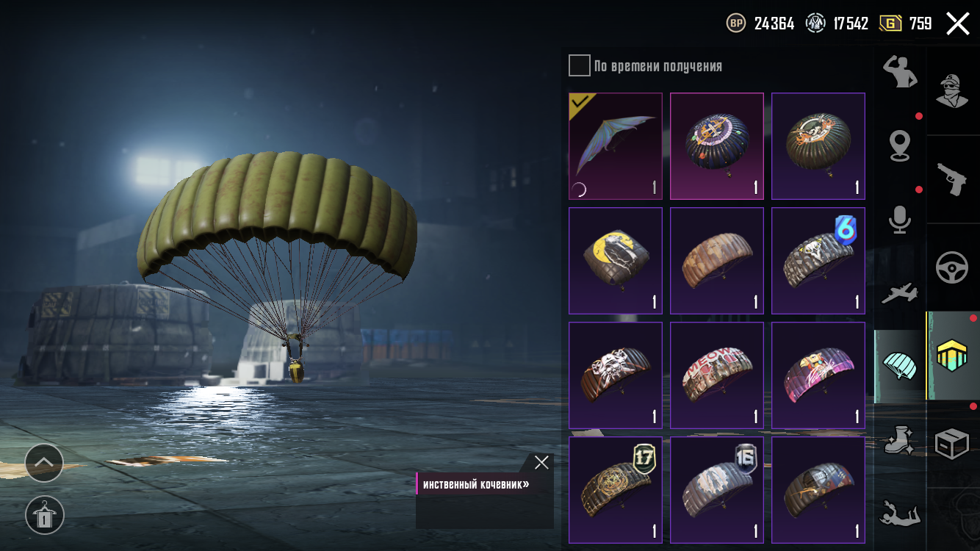Choose the parachute with 17 badge
The height and width of the screenshot is (551, 980).
[x=616, y=490]
